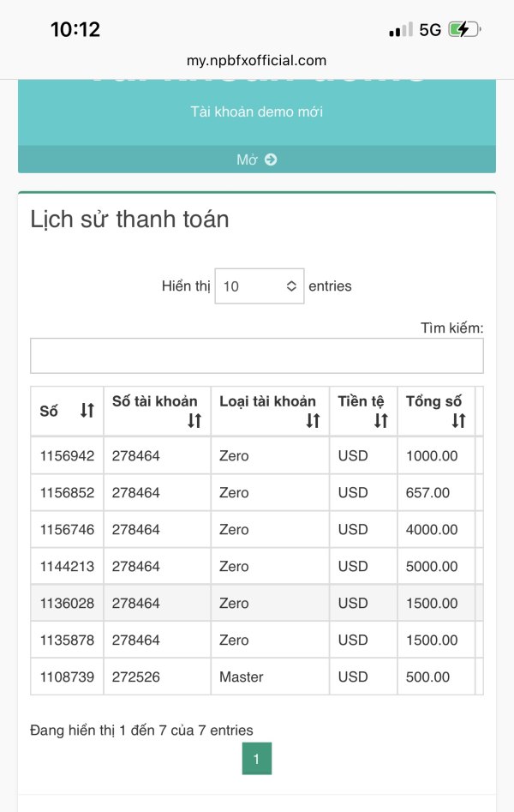Select payment row number 1156942
This screenshot has height=812, width=514.
[x=67, y=456]
